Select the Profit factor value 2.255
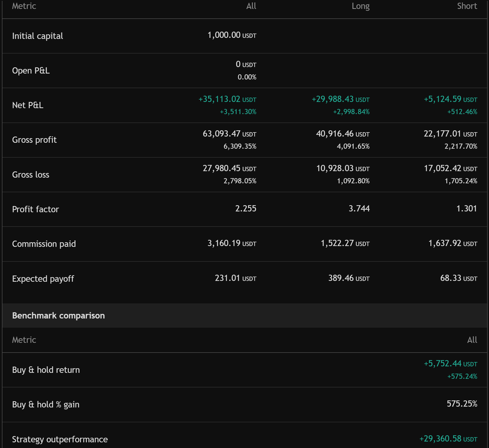The height and width of the screenshot is (448, 489). [x=246, y=208]
